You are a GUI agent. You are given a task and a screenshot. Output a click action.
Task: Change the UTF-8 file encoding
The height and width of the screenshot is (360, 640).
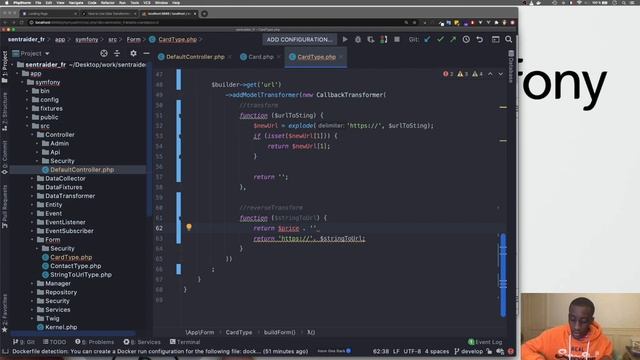[x=412, y=351]
